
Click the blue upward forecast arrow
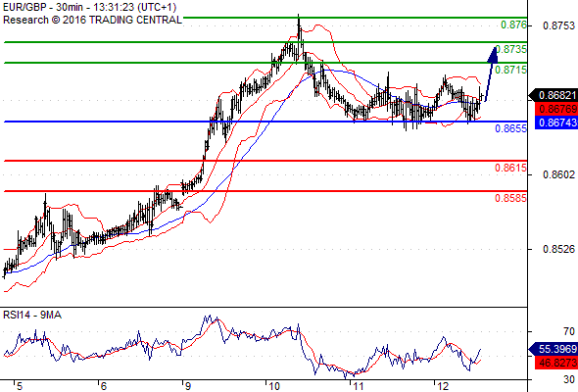point(492,73)
